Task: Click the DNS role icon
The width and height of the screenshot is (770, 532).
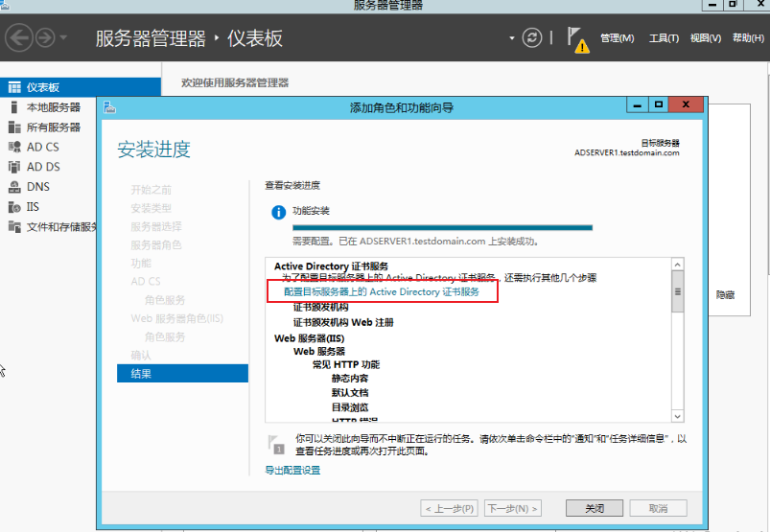Action: click(14, 187)
